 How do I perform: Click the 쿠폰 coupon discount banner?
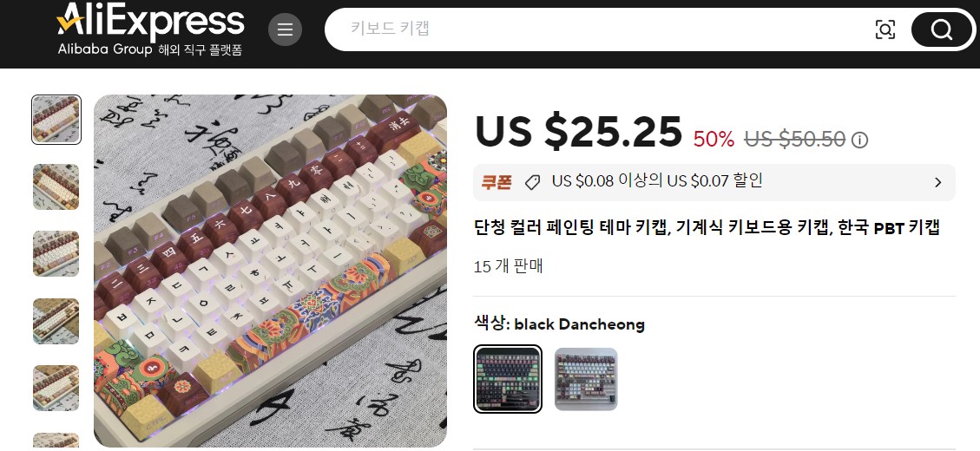click(x=714, y=182)
